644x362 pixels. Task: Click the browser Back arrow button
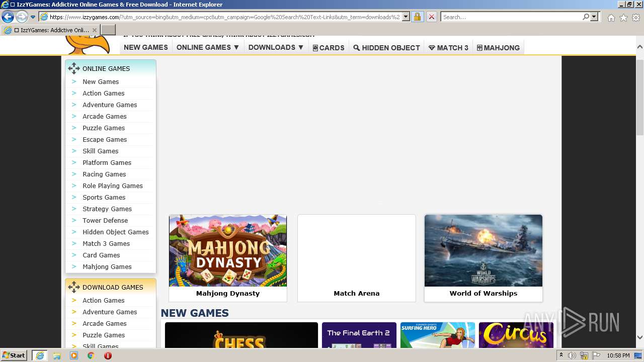(x=8, y=17)
